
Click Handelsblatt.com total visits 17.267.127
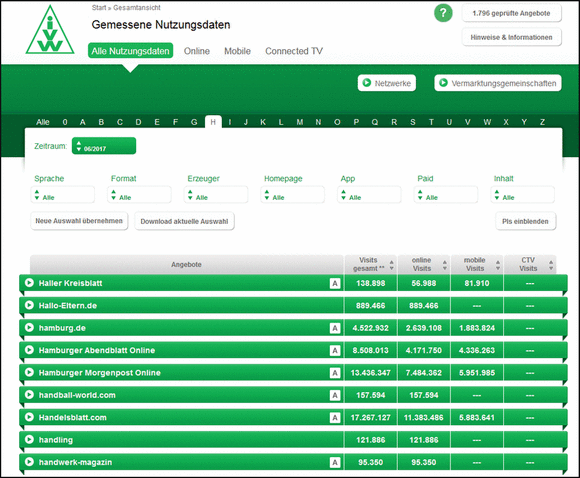[x=371, y=417]
